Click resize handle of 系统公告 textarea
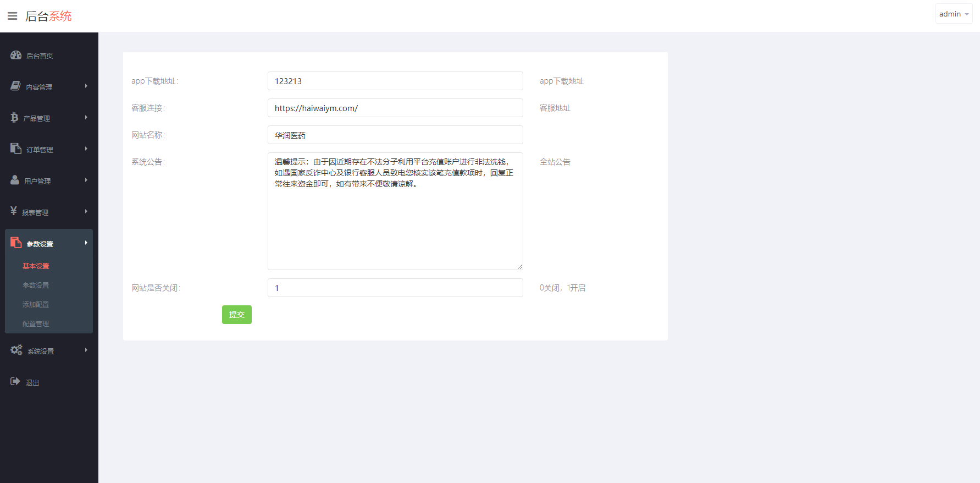 tap(519, 267)
